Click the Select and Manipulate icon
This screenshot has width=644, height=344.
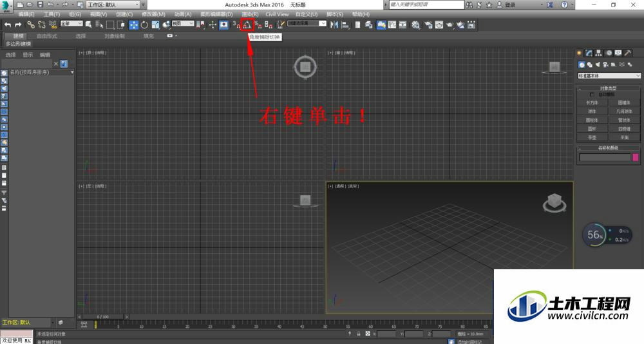tap(213, 24)
